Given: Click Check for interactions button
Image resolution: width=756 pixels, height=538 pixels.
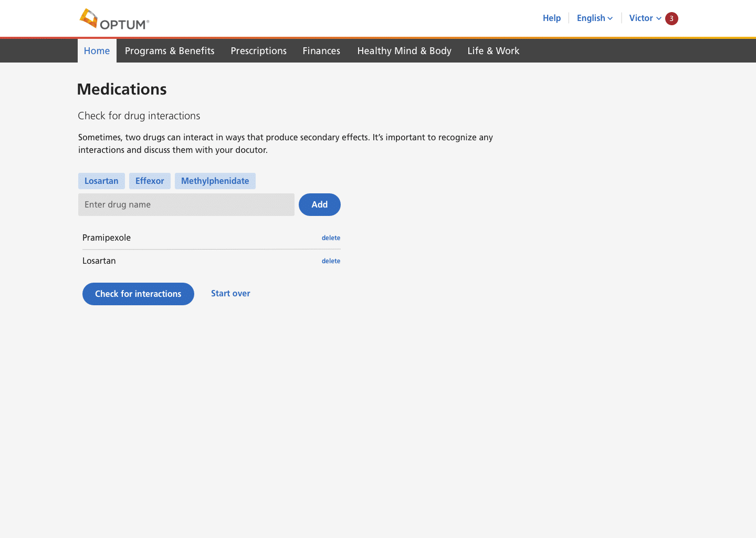Looking at the screenshot, I should (138, 294).
